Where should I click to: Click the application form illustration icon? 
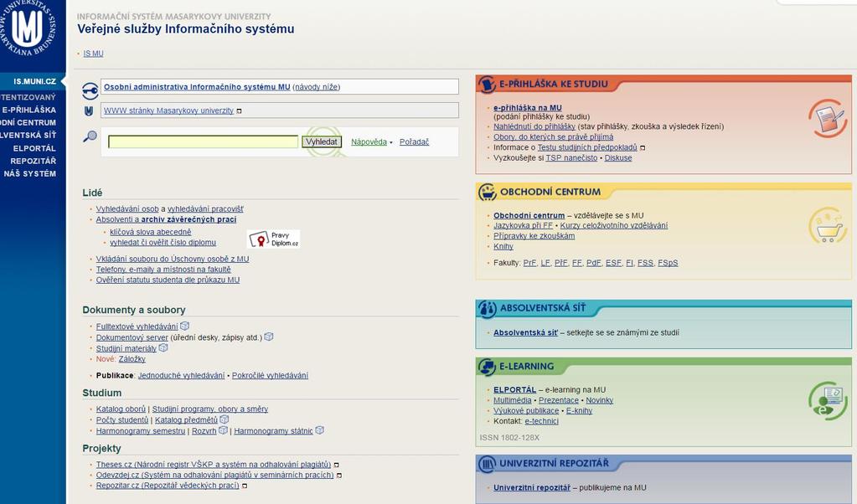coord(828,118)
